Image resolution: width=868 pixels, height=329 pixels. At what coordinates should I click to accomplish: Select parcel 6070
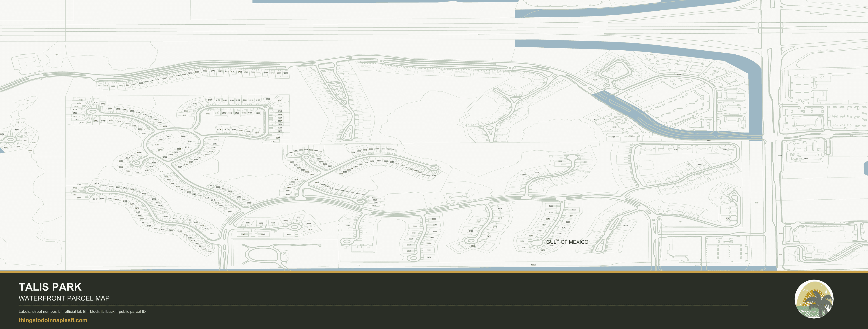pos(160,150)
